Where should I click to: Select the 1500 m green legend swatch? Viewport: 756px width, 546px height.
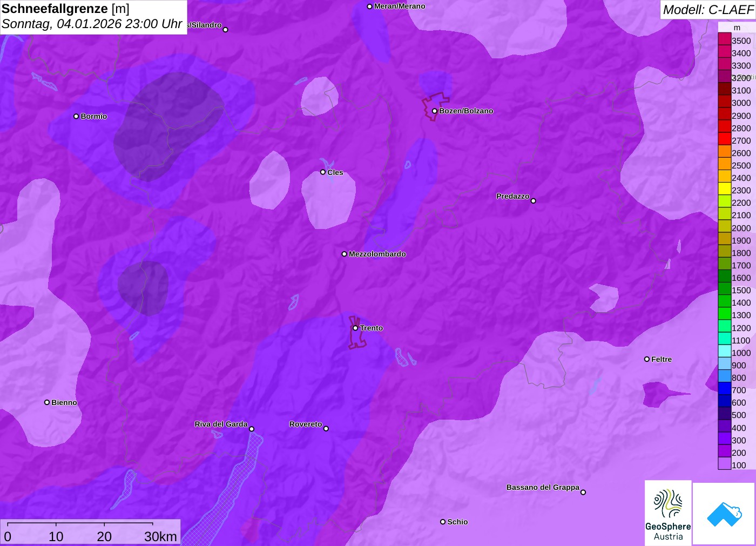coord(724,288)
